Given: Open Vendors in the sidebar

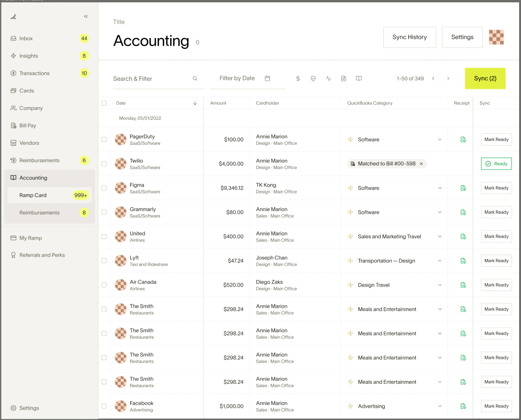Looking at the screenshot, I should pos(49,143).
